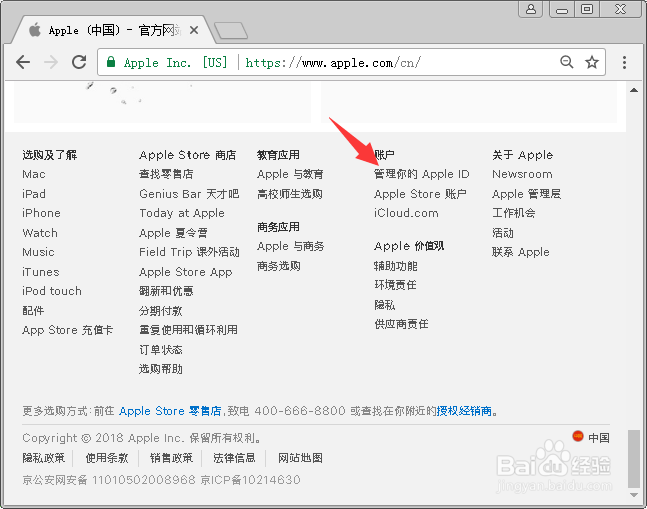Click 高校师生选购 link

[x=290, y=193]
